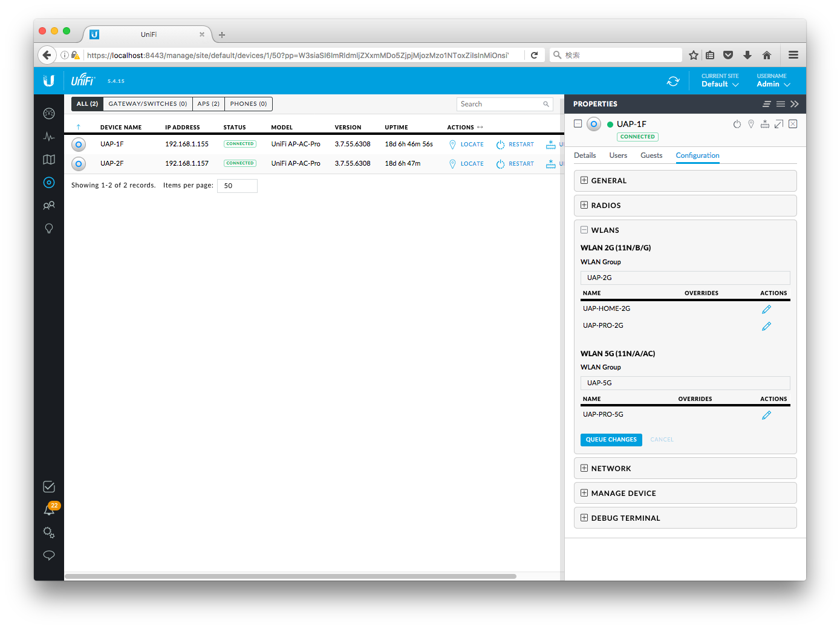840x629 pixels.
Task: Open the Firefox hamburger menu
Action: (x=793, y=55)
